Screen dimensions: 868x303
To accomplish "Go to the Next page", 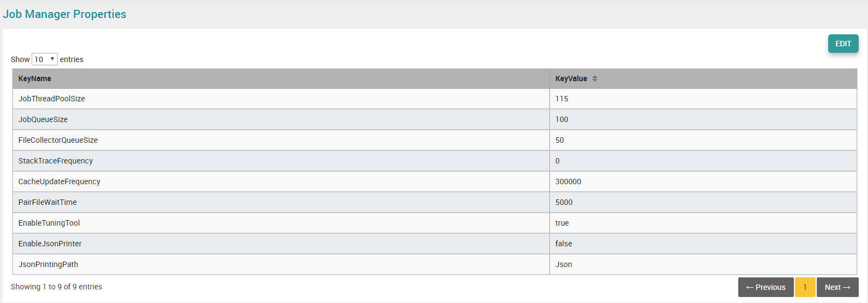I will 837,287.
